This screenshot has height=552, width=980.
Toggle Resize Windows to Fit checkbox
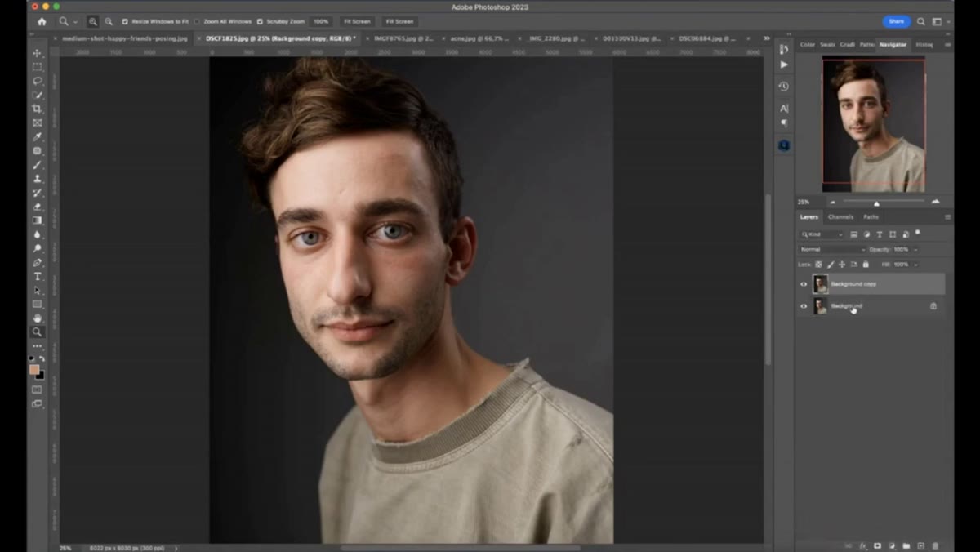[x=125, y=21]
